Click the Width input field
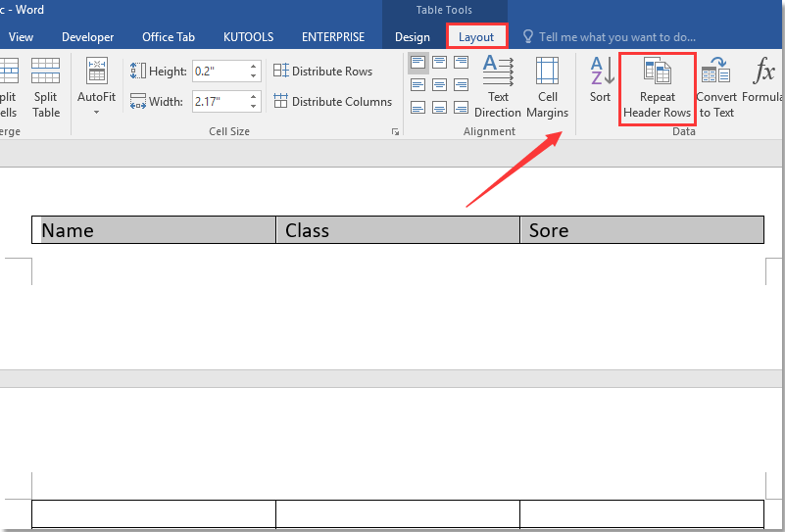 [x=220, y=101]
